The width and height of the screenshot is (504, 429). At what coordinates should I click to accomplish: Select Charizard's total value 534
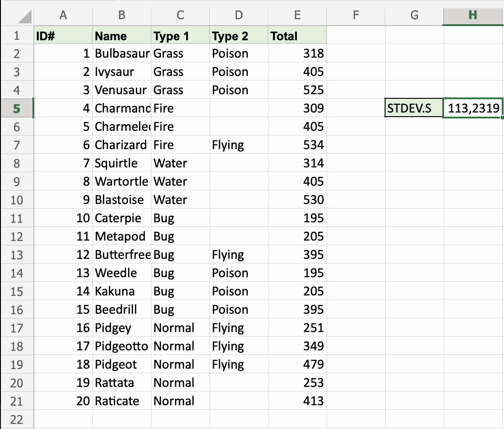point(297,145)
